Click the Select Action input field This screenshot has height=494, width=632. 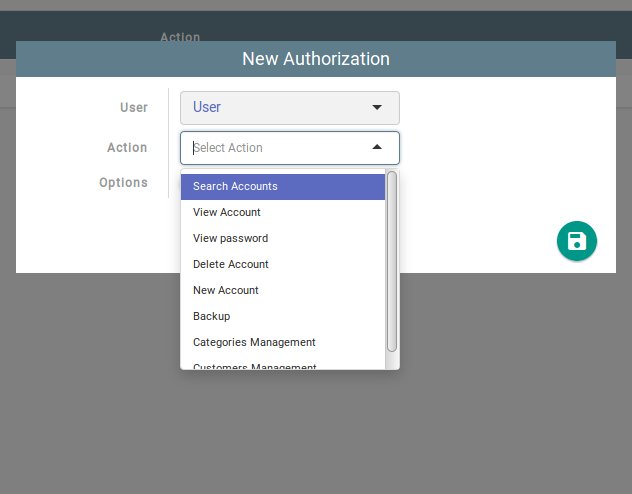tap(290, 147)
